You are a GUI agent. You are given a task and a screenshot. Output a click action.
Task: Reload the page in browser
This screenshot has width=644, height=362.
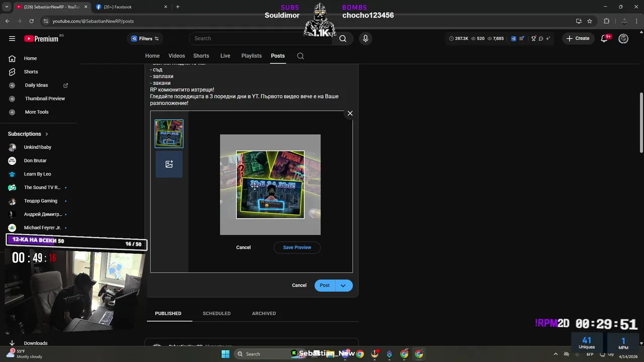coord(31,21)
